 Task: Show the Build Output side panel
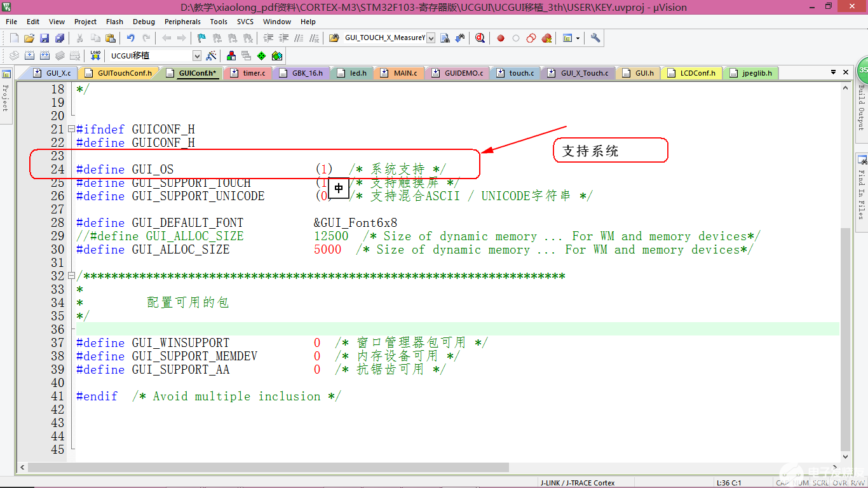click(862, 107)
